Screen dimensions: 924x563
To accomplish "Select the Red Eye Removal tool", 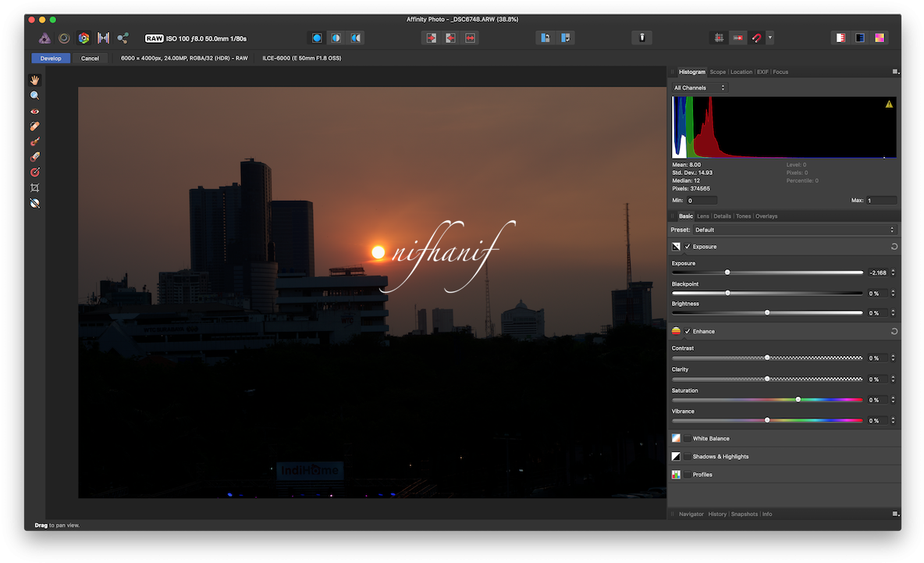I will click(34, 110).
